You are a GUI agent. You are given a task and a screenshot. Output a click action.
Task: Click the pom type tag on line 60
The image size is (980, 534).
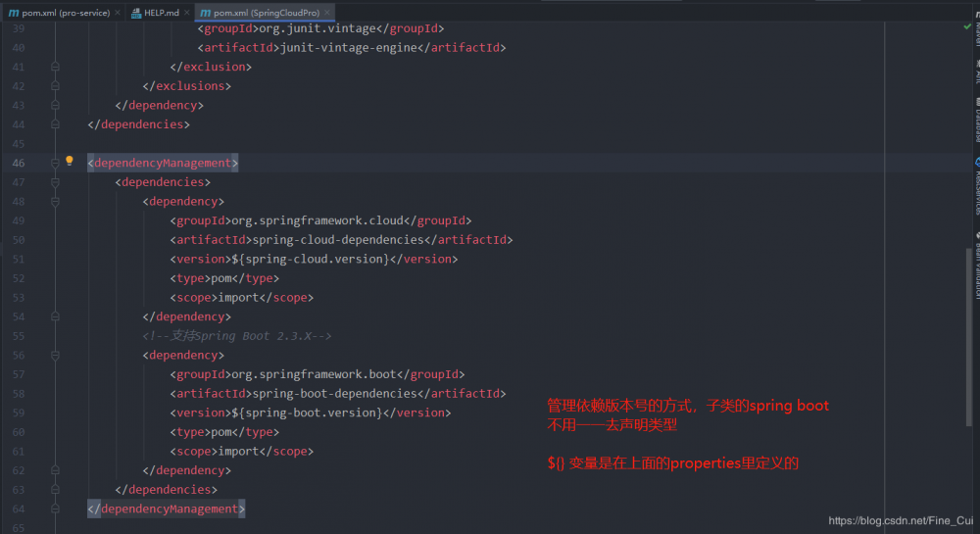(x=225, y=432)
